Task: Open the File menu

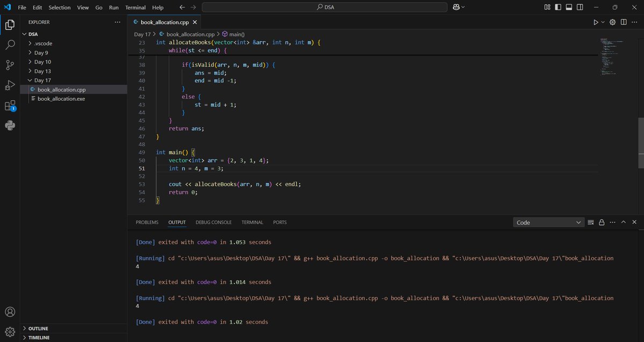Action: (22, 8)
